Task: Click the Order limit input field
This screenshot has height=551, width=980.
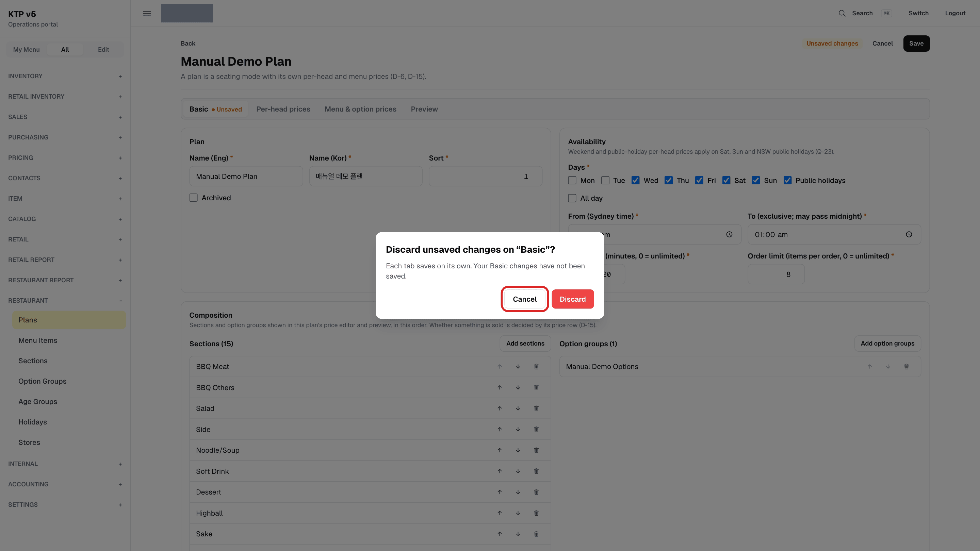Action: tap(776, 274)
